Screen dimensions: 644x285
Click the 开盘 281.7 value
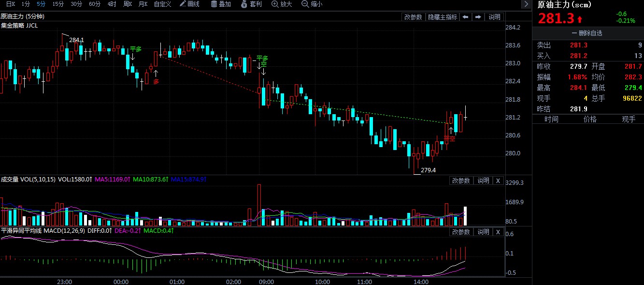(x=633, y=66)
